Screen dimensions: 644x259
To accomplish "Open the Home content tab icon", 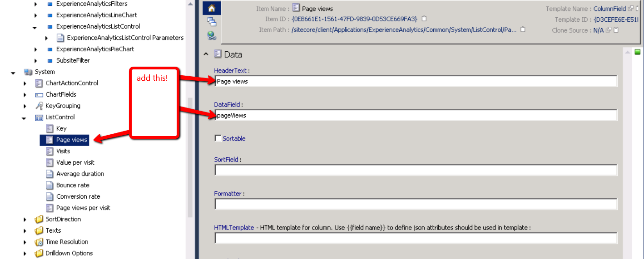I will pos(211,8).
